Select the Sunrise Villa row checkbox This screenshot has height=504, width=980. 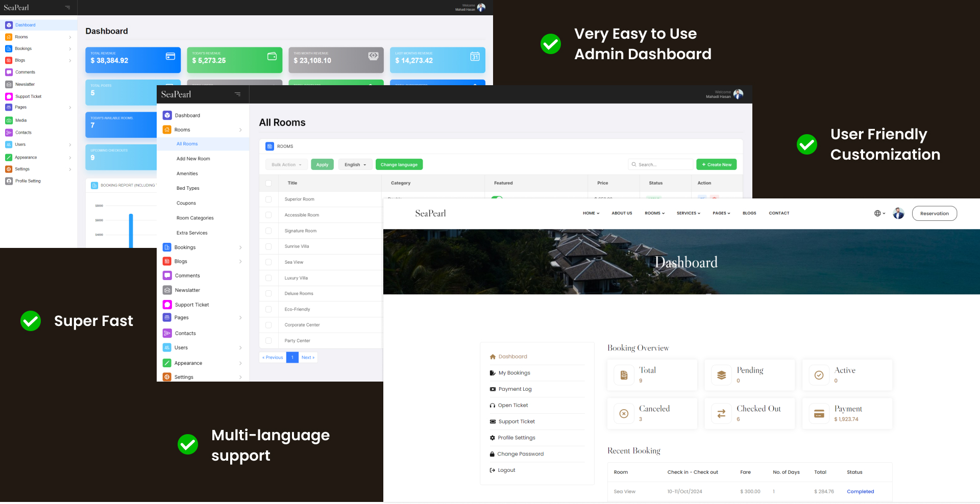click(268, 246)
